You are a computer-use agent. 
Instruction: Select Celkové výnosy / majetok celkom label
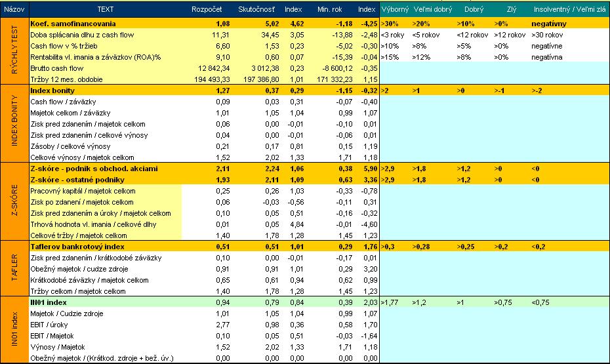tap(82, 157)
